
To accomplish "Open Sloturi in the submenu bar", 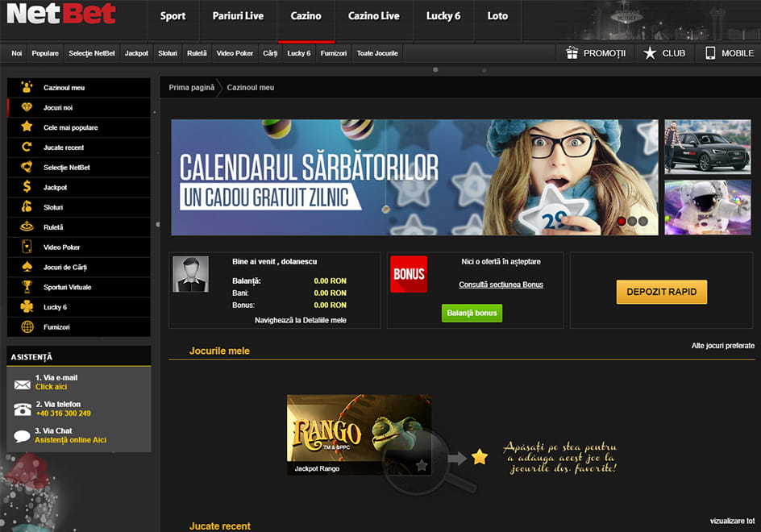I will pos(168,53).
